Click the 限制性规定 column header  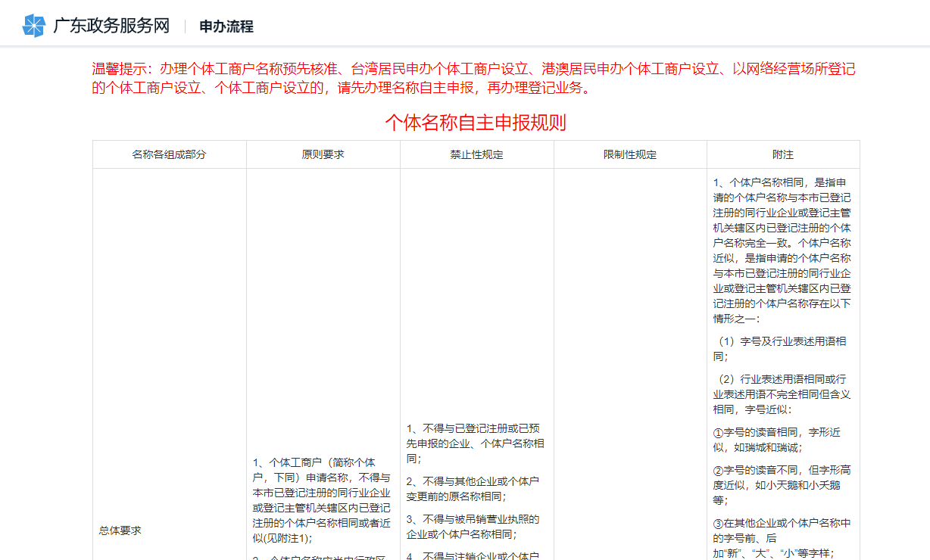click(x=629, y=154)
